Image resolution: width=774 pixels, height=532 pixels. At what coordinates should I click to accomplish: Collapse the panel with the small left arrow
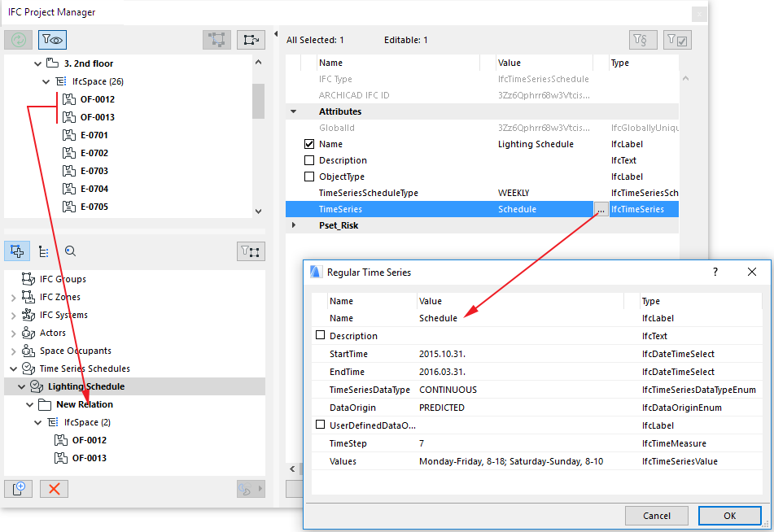click(275, 34)
